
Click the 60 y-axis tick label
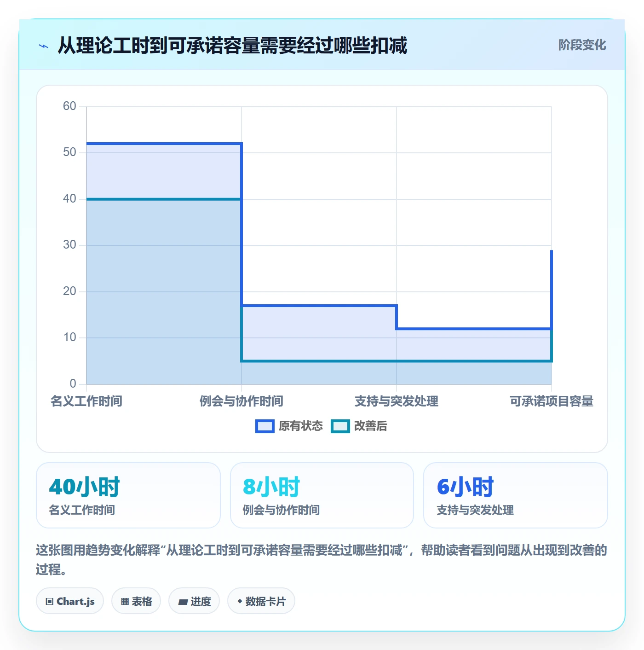(x=69, y=106)
